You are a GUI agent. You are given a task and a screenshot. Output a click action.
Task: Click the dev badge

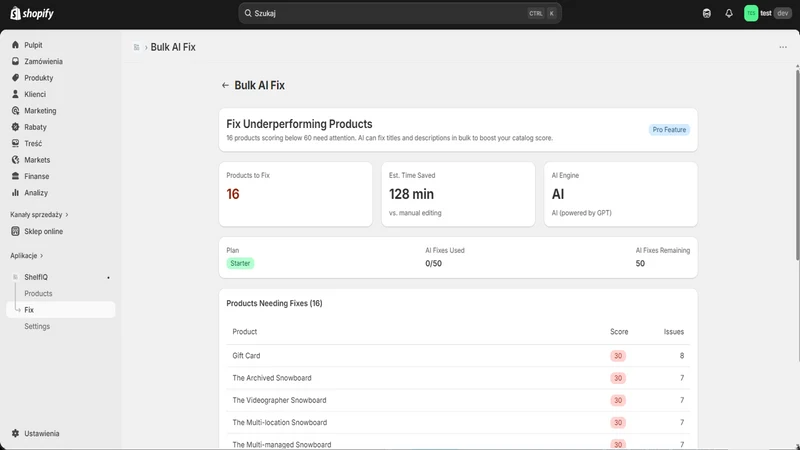(x=783, y=13)
